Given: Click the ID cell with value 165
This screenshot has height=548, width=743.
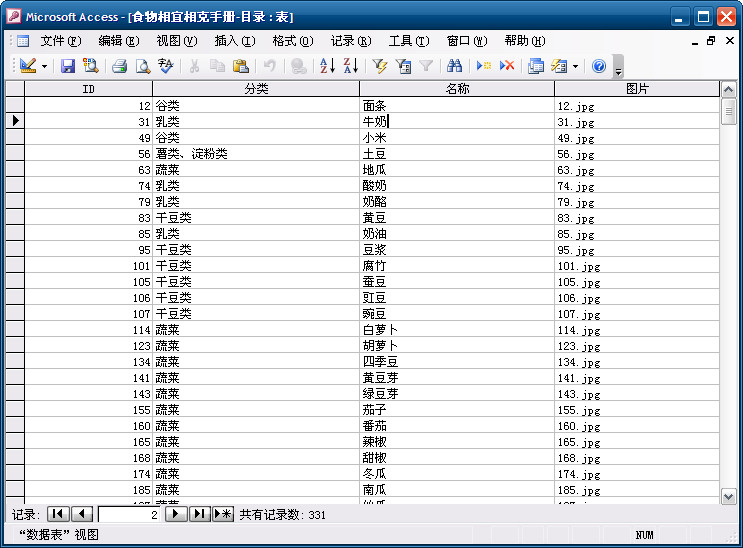Looking at the screenshot, I should point(89,442).
